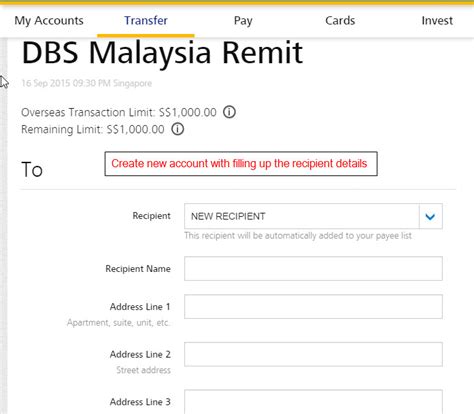Click info icon beside Remaining Limit
This screenshot has height=414, width=474.
pyautogui.click(x=178, y=129)
